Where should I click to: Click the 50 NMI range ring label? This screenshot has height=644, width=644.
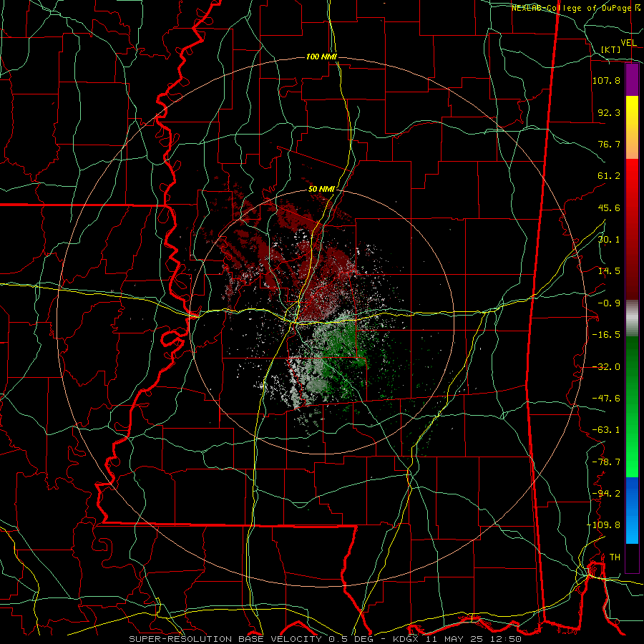321,189
